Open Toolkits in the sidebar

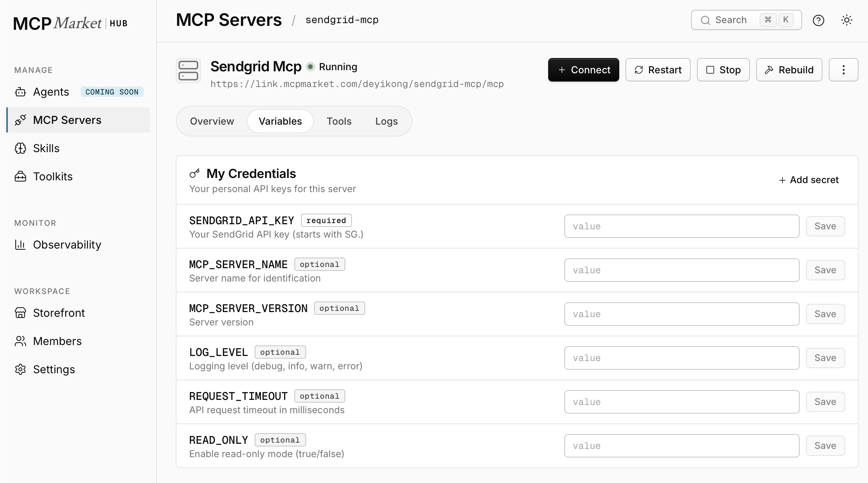(x=78, y=176)
